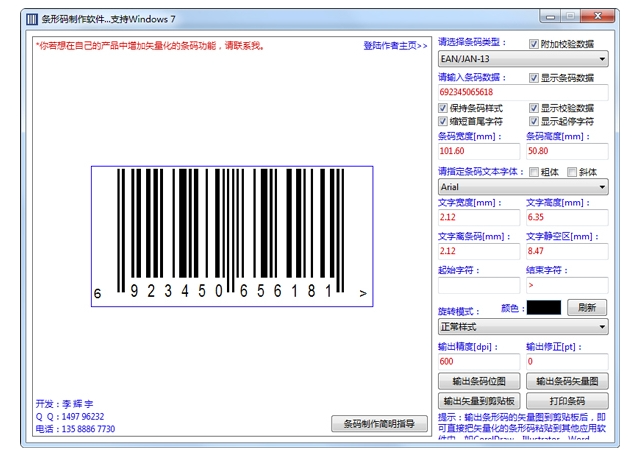Close the barcode software window
Viewport: 639px width, 457px height.
pyautogui.click(x=597, y=16)
